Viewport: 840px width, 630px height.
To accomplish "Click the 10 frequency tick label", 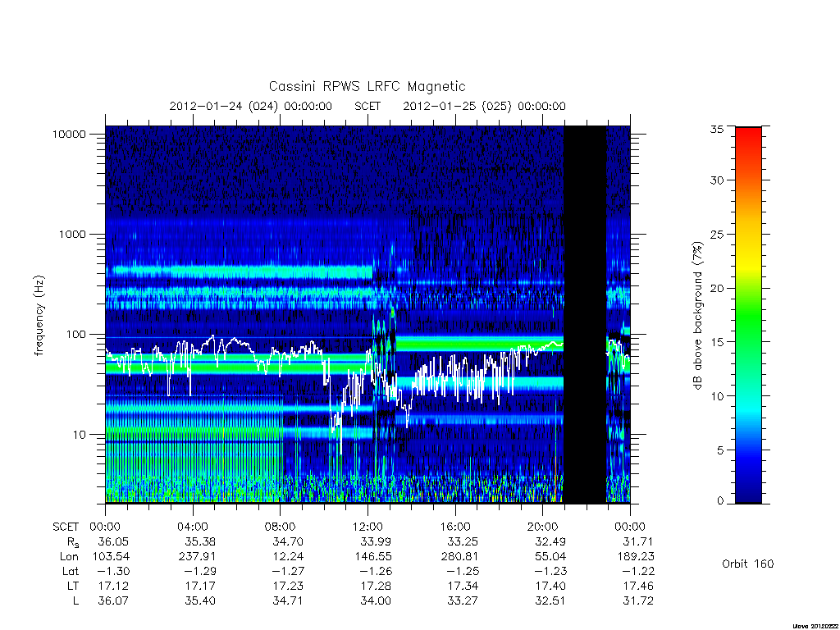I will 80,435.
